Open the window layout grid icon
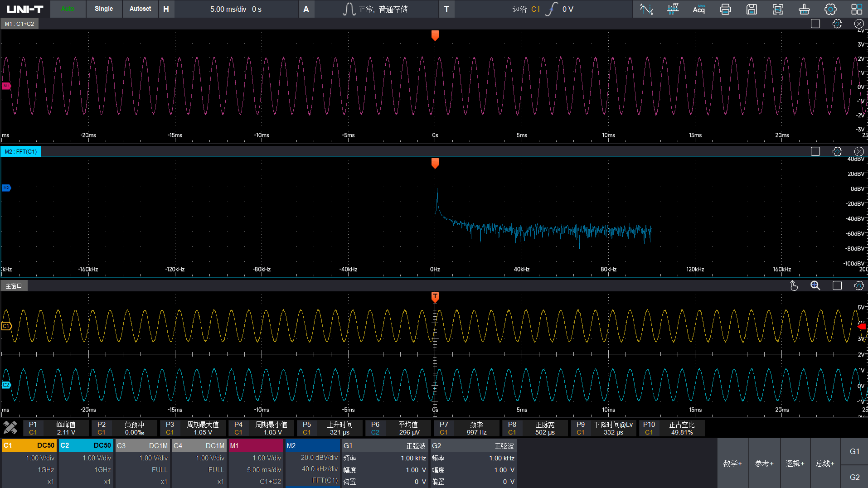The image size is (868, 488). coord(857,9)
